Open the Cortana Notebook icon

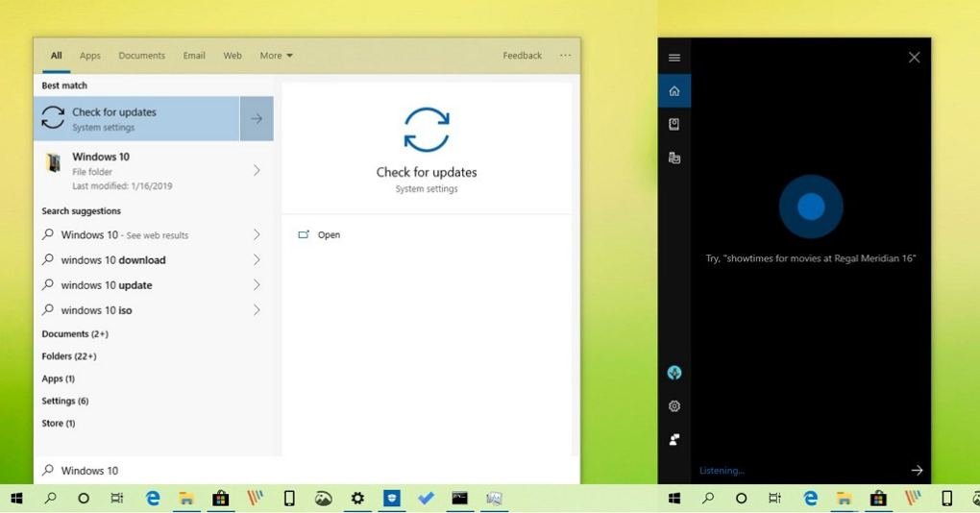click(x=674, y=124)
